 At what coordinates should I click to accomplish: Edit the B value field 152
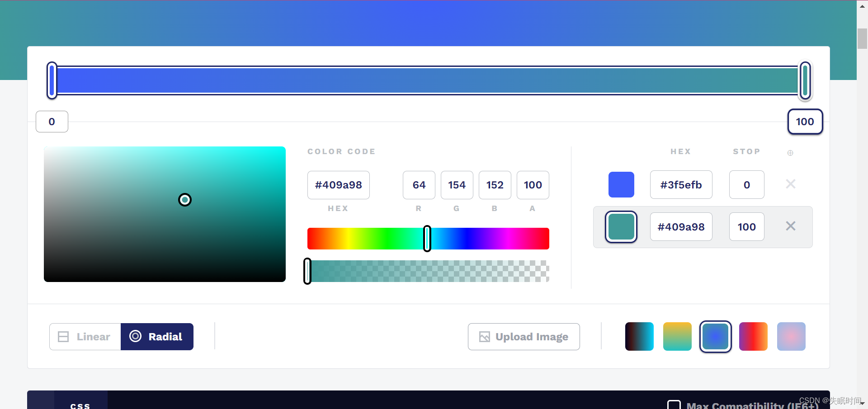(x=495, y=185)
